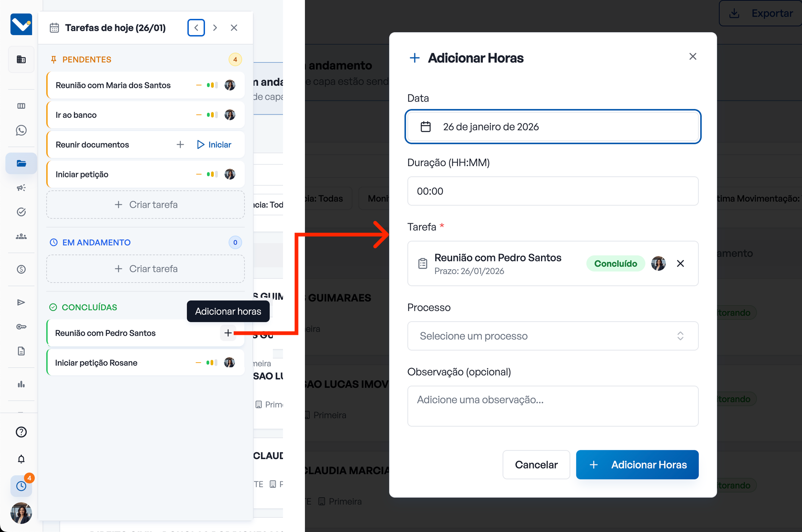The image size is (802, 532).
Task: Click the Duração 00:00 input field
Action: coord(552,191)
